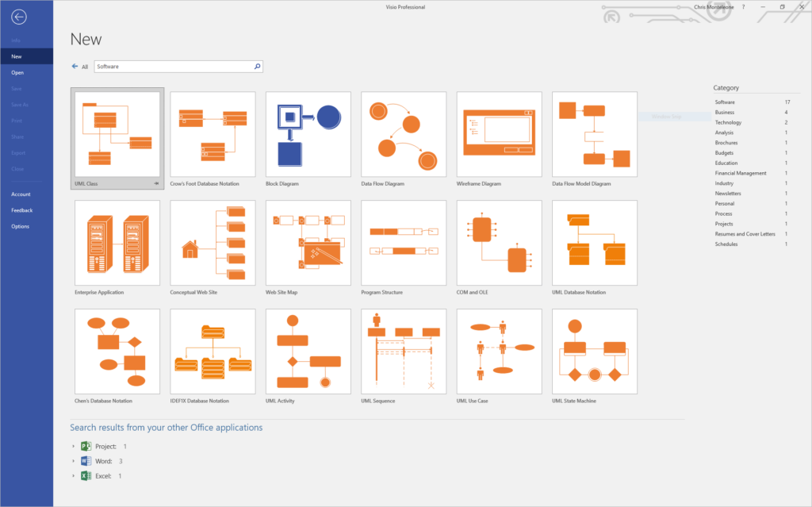
Task: Click the All filter link above search
Action: tap(82, 67)
